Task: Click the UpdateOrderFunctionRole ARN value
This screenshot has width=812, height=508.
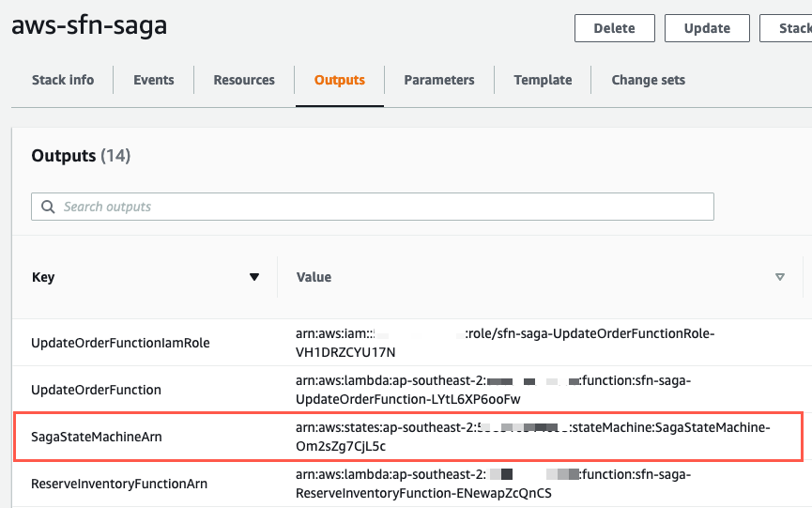Action: (505, 343)
